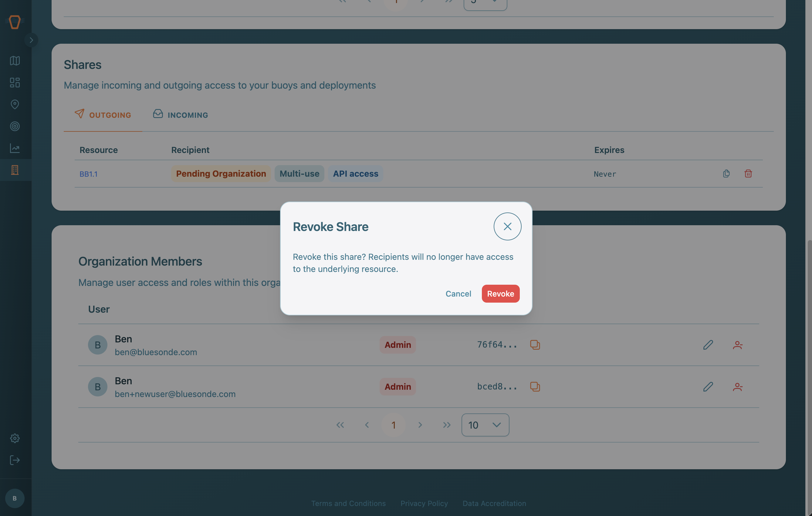The width and height of the screenshot is (812, 516).
Task: Click the app logo at top of sidebar
Action: pos(15,22)
